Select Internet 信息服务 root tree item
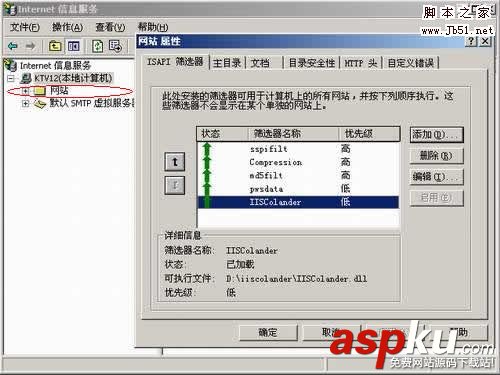Viewport: 500px width, 375px height. click(x=55, y=66)
